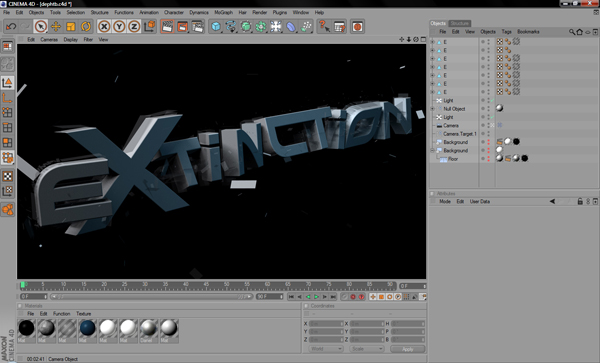Toggle visibility dots for Floor object
This screenshot has height=363, width=600.
pyautogui.click(x=488, y=159)
